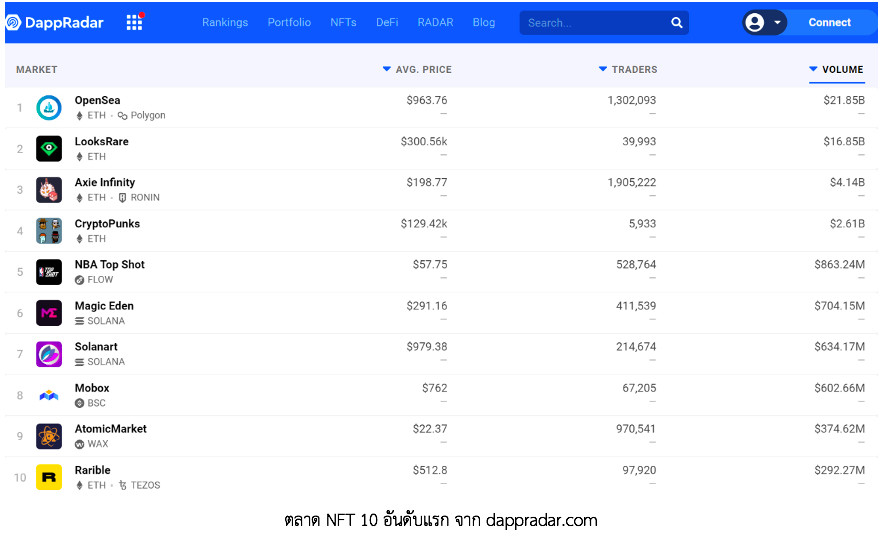Click the Magic Eden logo icon
This screenshot has height=536, width=878.
[49, 313]
